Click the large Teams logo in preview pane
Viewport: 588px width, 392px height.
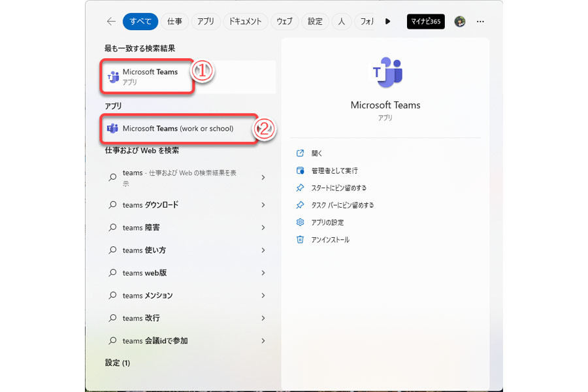click(x=387, y=72)
